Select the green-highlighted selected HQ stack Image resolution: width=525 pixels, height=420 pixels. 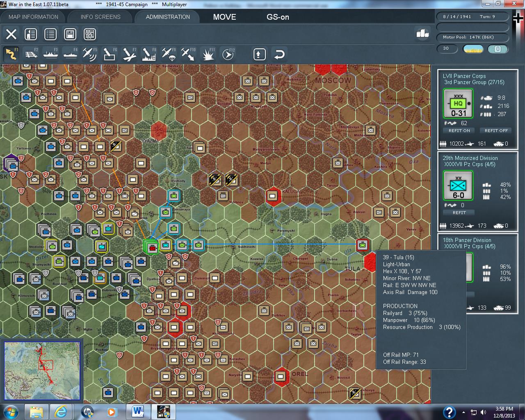point(152,247)
